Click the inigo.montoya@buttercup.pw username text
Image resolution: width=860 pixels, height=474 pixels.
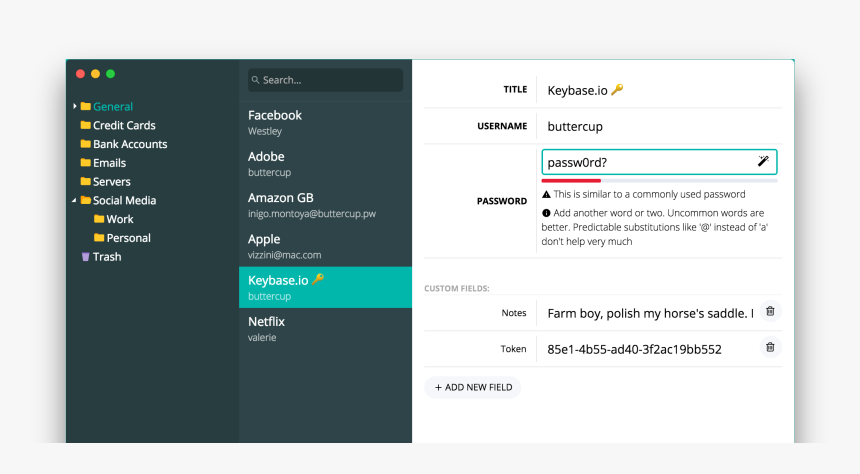(x=312, y=213)
